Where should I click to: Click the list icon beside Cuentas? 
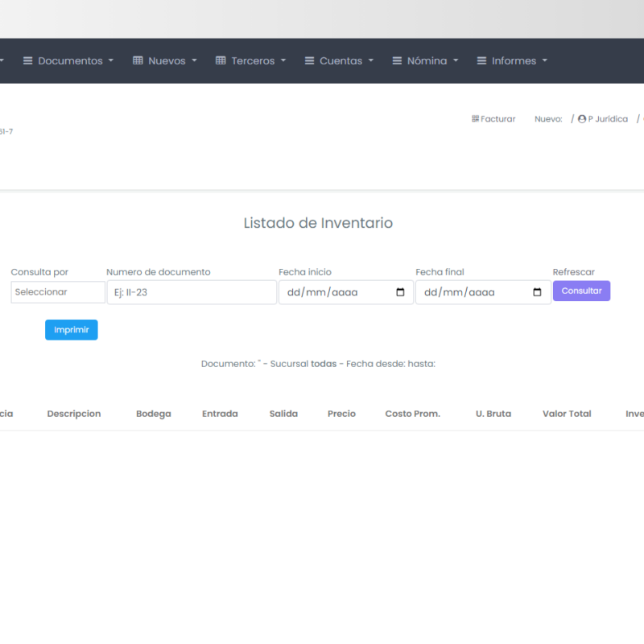coord(309,61)
